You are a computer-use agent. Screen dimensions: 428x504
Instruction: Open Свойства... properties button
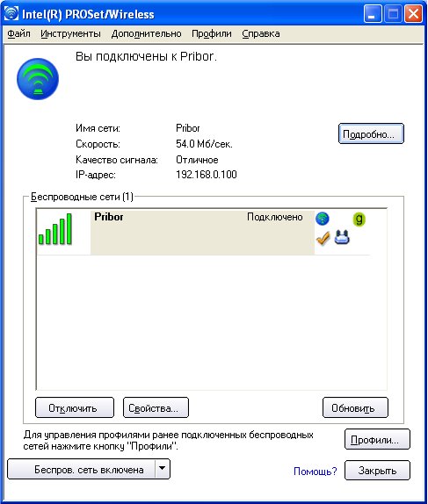point(156,407)
